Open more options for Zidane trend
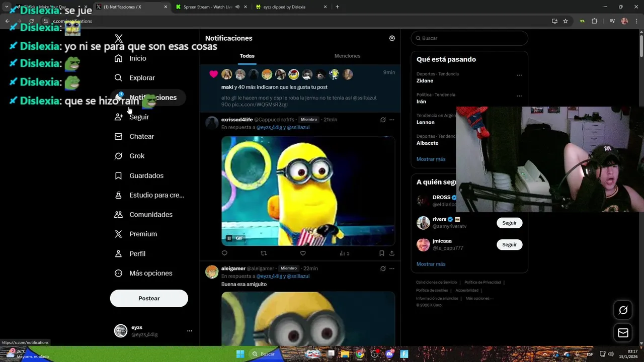644x362 pixels. click(x=519, y=75)
